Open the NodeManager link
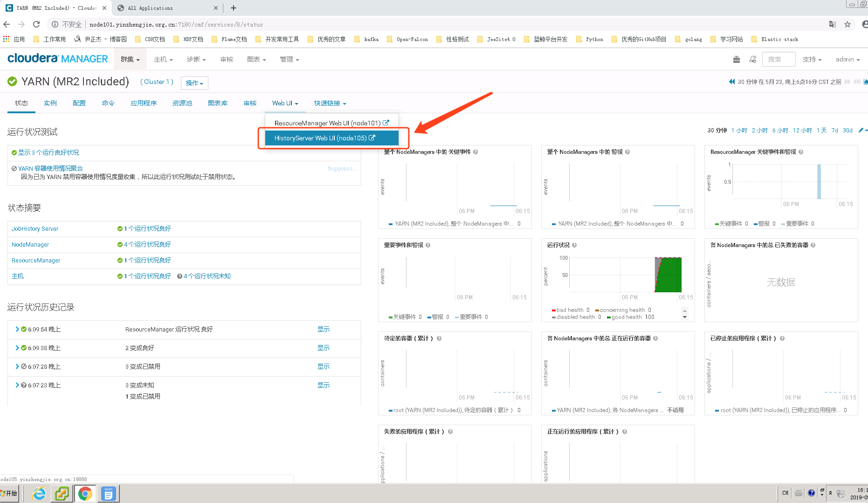This screenshot has width=868, height=503. [x=30, y=245]
